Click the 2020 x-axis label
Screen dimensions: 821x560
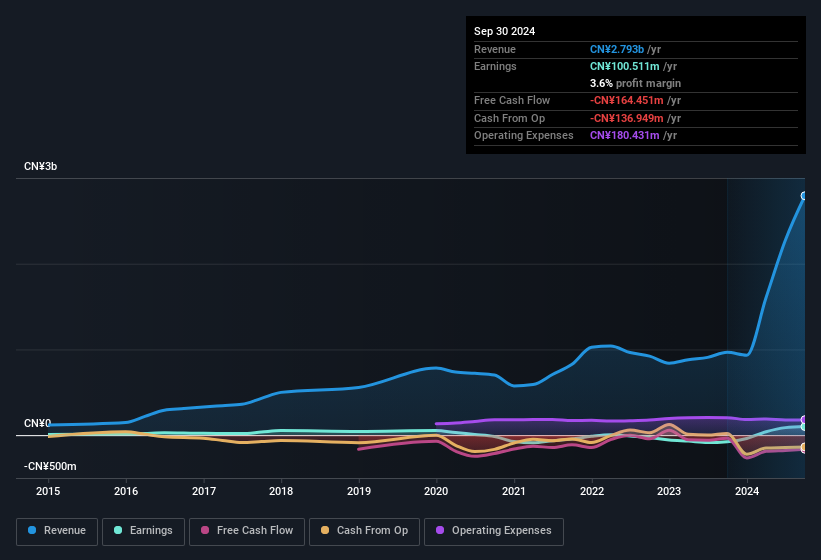(436, 491)
